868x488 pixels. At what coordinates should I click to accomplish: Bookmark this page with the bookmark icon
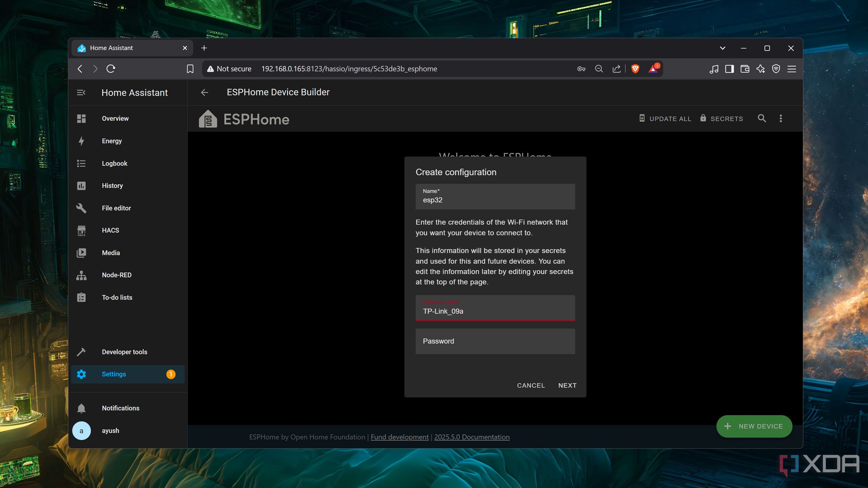tap(190, 69)
